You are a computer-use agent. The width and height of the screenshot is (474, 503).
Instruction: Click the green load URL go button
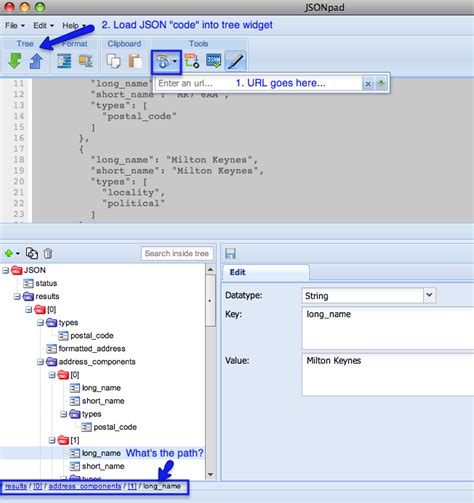(x=380, y=84)
